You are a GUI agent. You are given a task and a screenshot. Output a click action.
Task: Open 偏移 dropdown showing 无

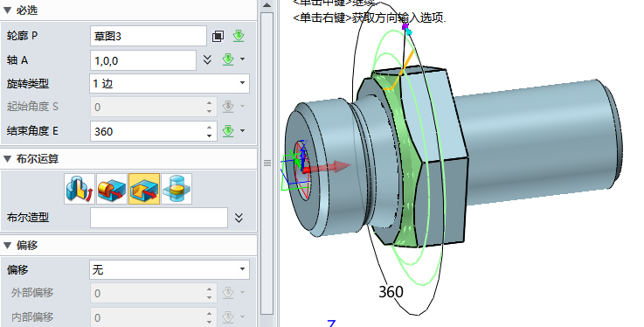(170, 270)
